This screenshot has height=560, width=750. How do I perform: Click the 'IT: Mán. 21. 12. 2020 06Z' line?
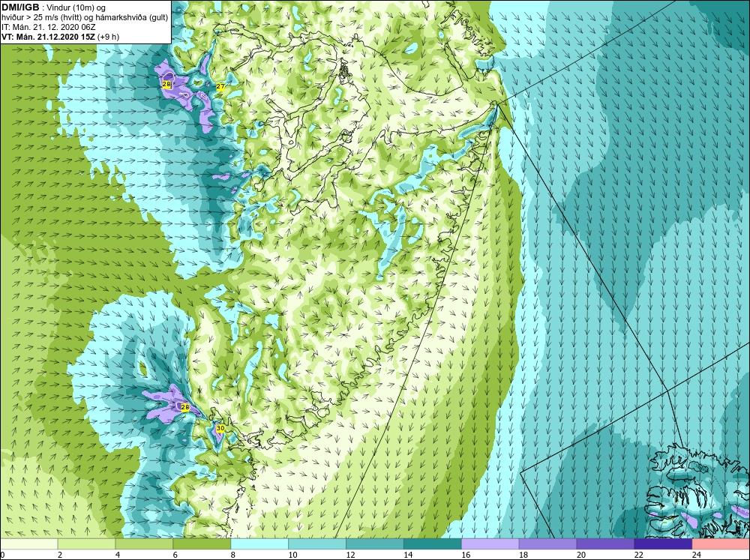coord(48,27)
